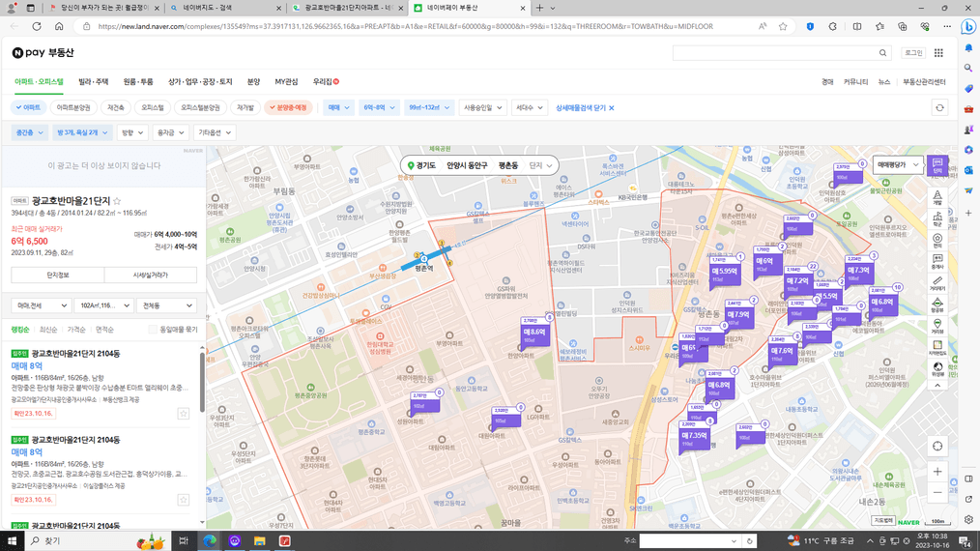980x551 pixels.
Task: Select the 아파트·오피스텔 tab
Action: click(40, 82)
